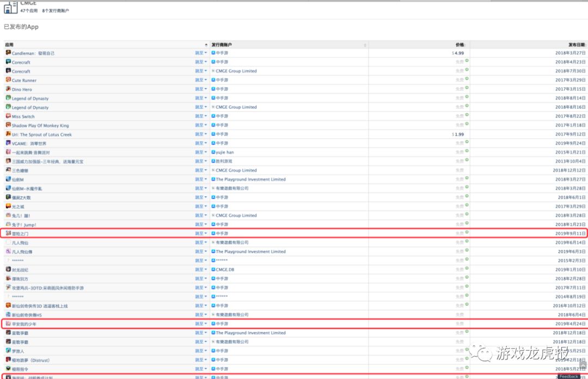
Task: Click the Uri: The Sprout of Lotus Creek icon
Action: (8, 134)
